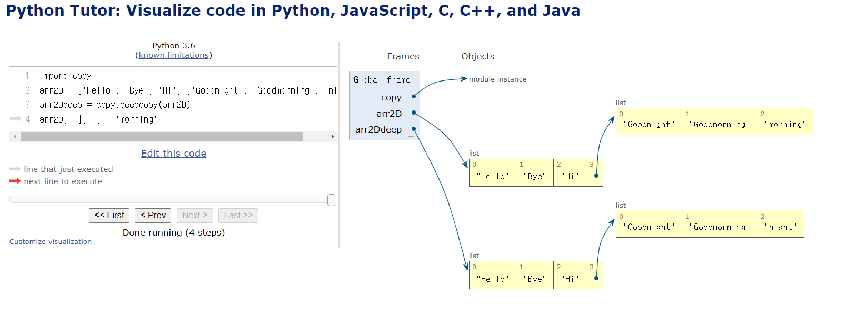This screenshot has width=868, height=336.
Task: Click code line 1 'import copy'
Action: (x=66, y=76)
